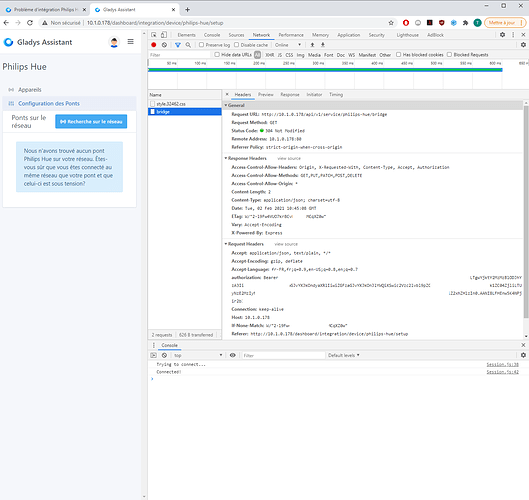Switch to the Console DevTools tab
Image resolution: width=529 pixels, height=500 pixels.
[x=212, y=35]
